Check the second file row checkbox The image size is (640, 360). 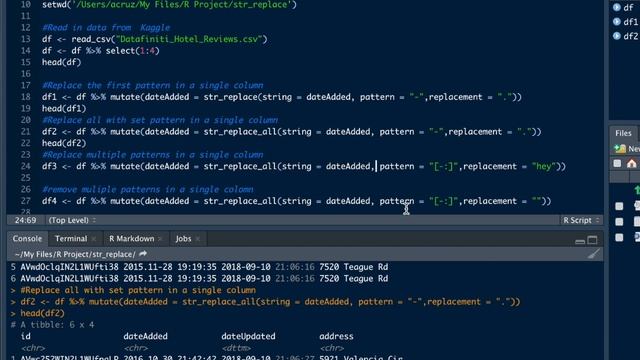tap(619, 222)
